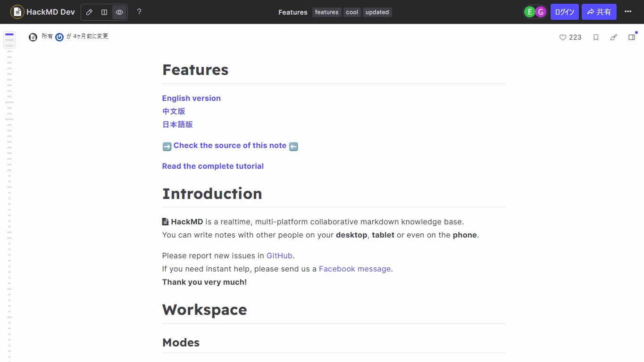Screen dimensions: 644x362
Task: Select the "cool" tag
Action: (x=352, y=12)
